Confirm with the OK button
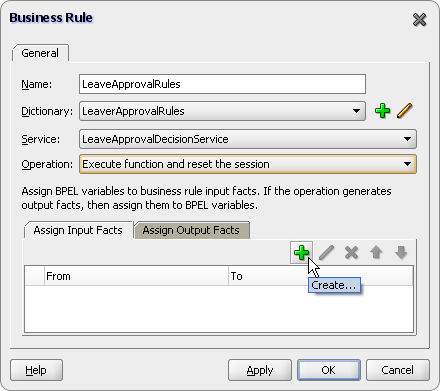Screen dimensions: 440x391 pyautogui.click(x=329, y=370)
